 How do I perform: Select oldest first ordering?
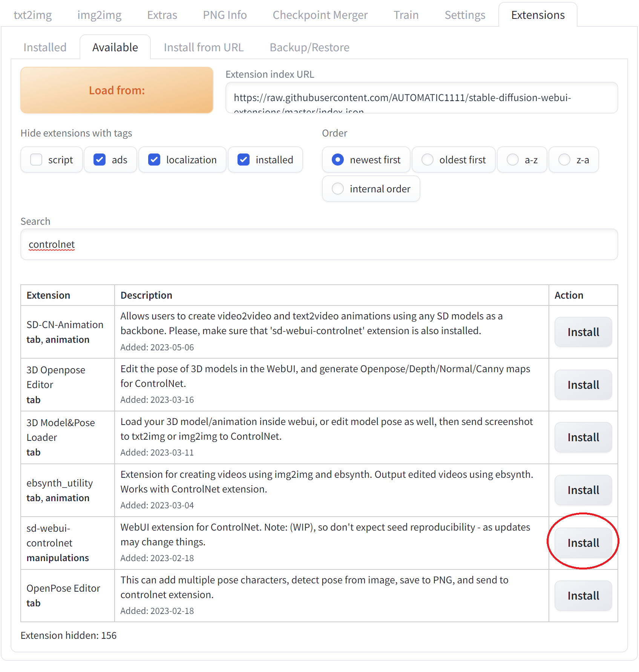(428, 160)
